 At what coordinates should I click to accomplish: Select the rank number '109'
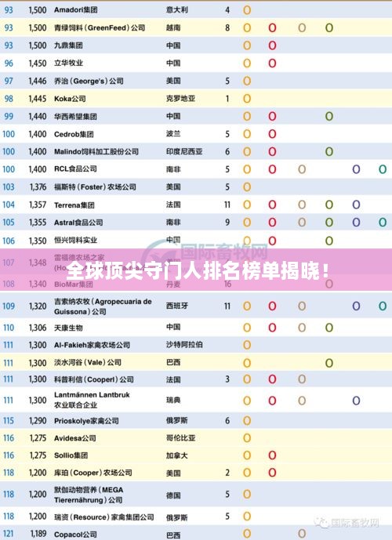click(x=9, y=306)
